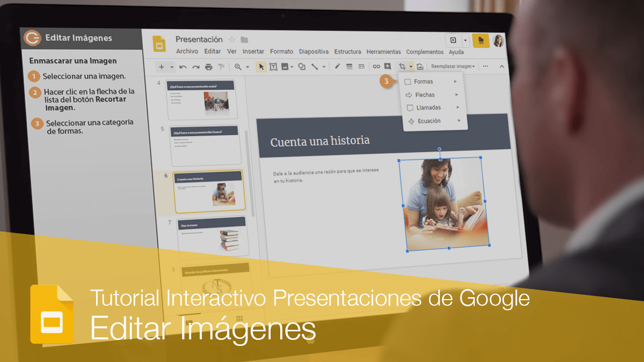This screenshot has width=644, height=362.
Task: Click the CustomGuide logo in sidebar
Action: click(33, 38)
